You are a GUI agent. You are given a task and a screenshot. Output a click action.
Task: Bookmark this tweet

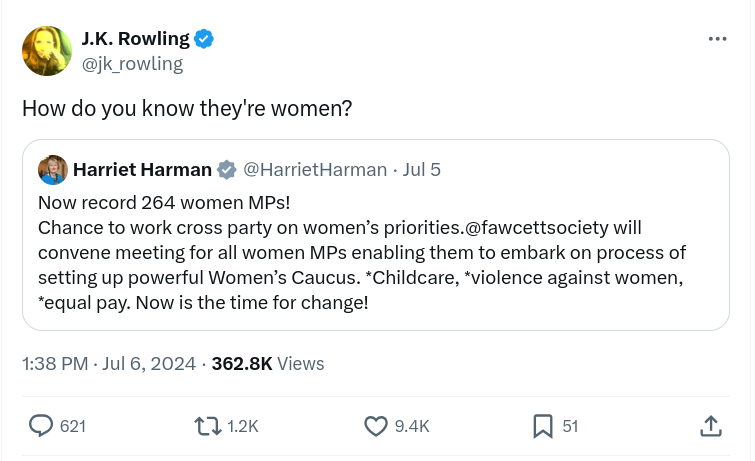pyautogui.click(x=542, y=426)
